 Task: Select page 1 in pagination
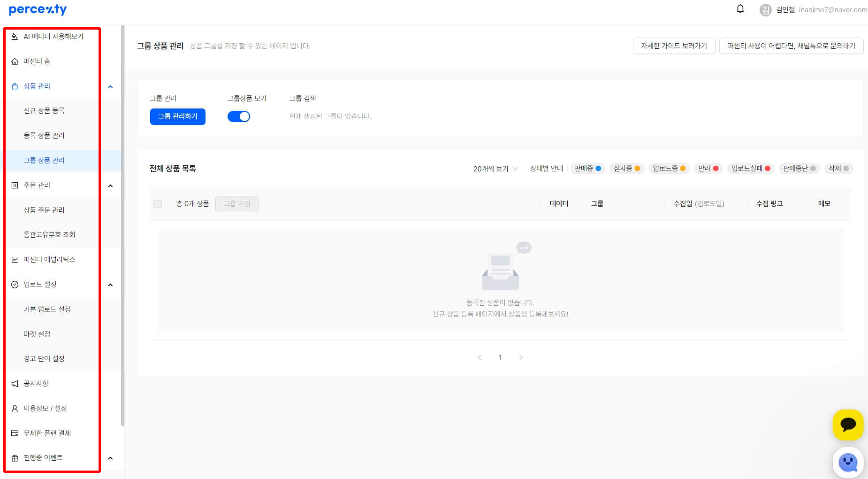(x=500, y=357)
